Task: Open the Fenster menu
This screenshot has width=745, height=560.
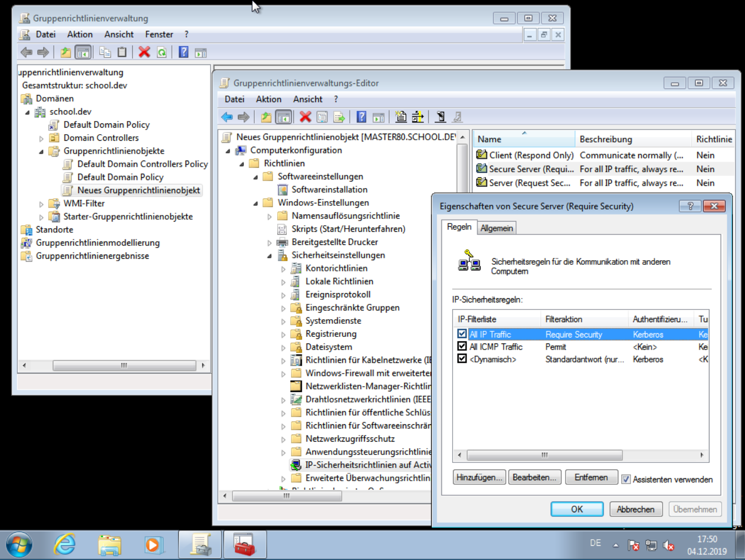Action: click(x=159, y=35)
